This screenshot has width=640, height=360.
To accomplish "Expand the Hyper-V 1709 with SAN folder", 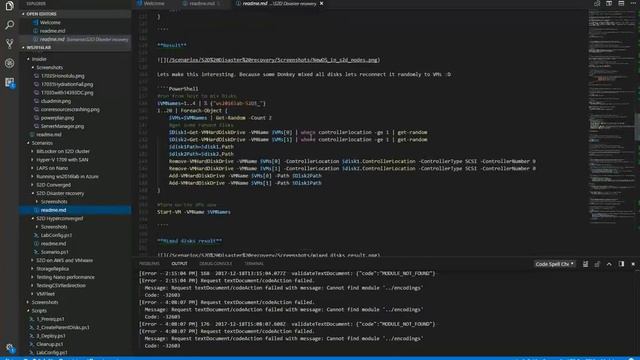I will 62,160.
